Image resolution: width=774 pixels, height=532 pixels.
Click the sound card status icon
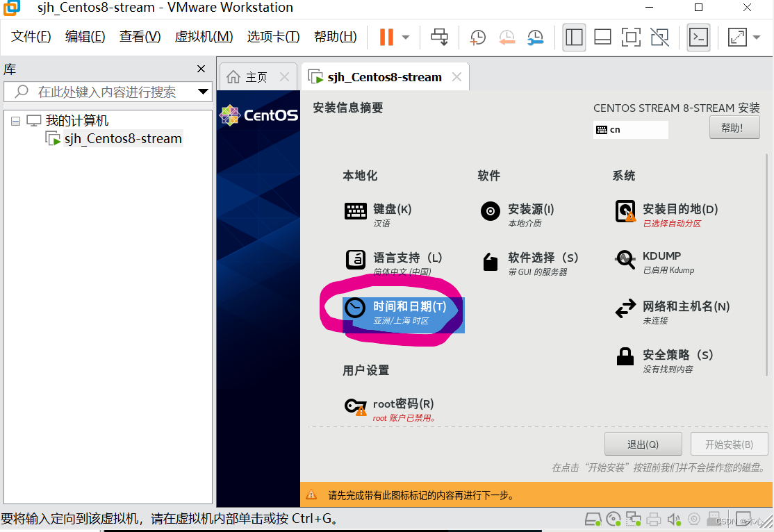(x=674, y=519)
